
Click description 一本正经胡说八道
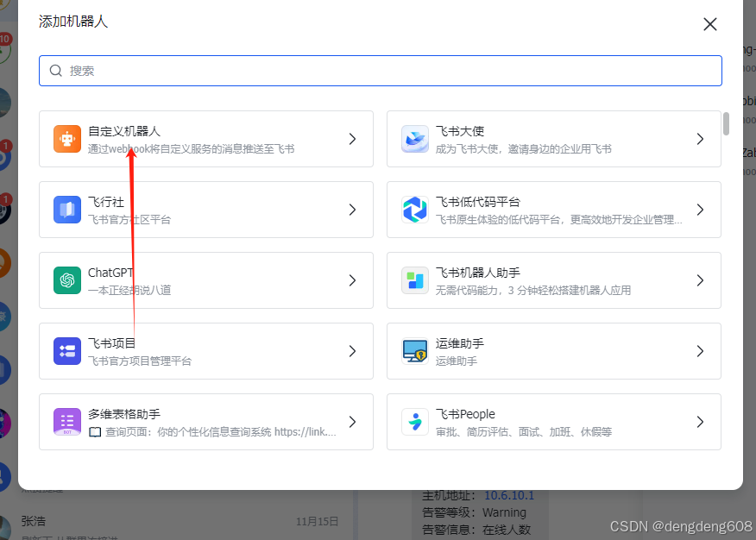pyautogui.click(x=129, y=291)
